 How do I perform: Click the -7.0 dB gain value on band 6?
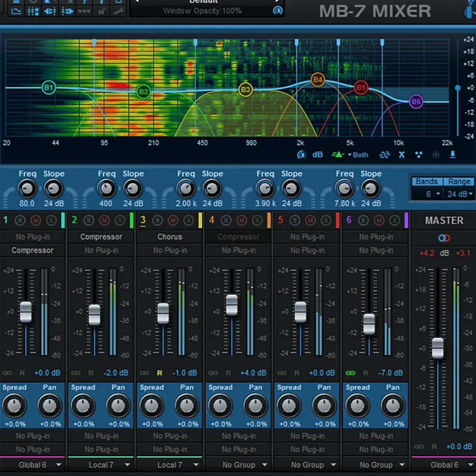click(x=390, y=373)
